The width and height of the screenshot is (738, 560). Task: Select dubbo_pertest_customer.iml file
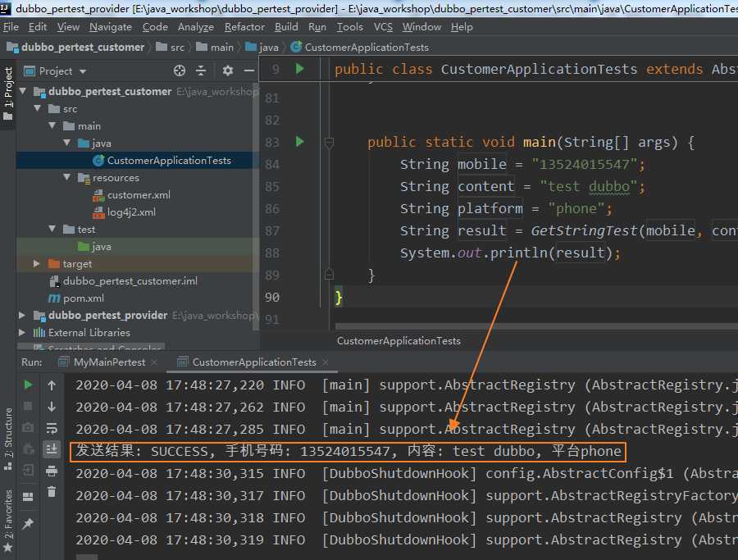(130, 281)
